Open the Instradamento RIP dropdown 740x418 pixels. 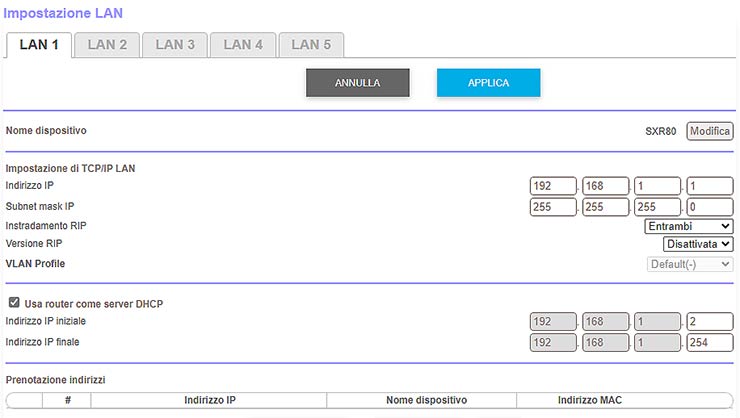click(x=689, y=227)
